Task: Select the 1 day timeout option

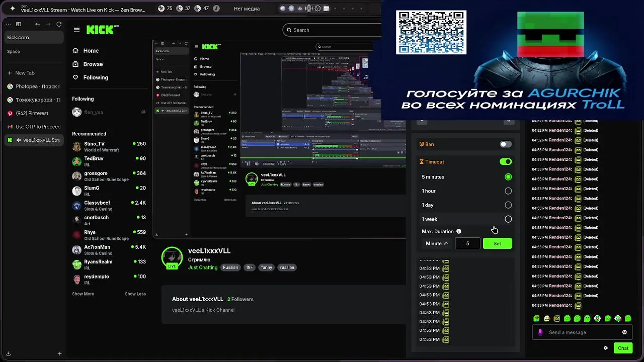Action: (508, 205)
